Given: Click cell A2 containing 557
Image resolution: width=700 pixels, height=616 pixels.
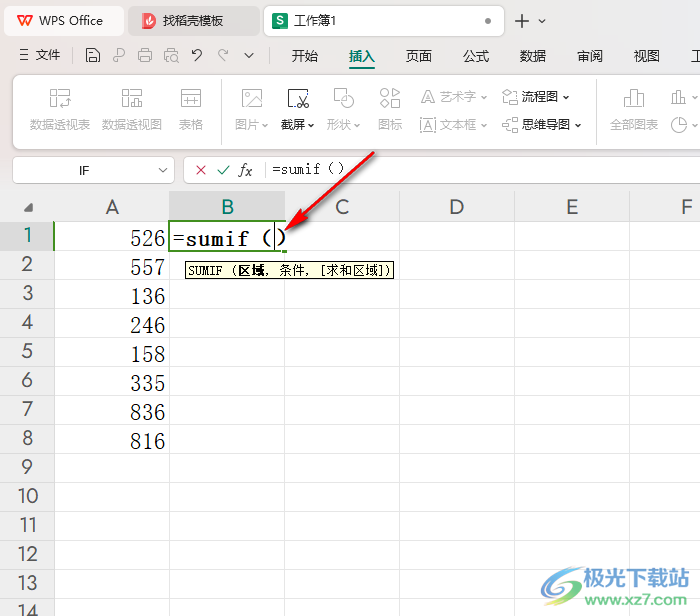Looking at the screenshot, I should (112, 265).
